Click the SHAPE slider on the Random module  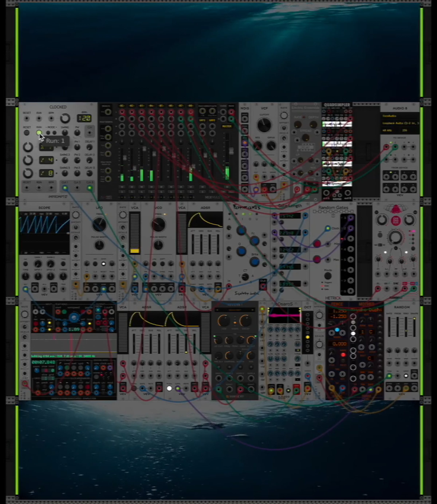414,327
